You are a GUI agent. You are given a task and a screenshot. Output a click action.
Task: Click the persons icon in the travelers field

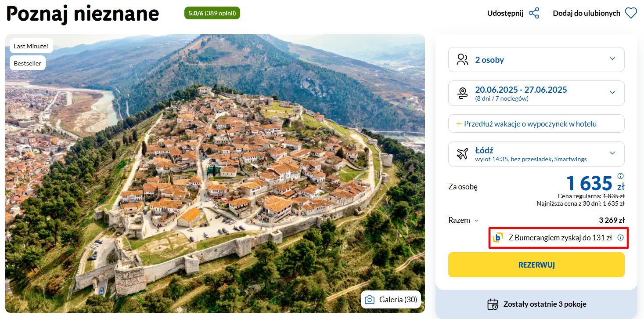point(462,60)
